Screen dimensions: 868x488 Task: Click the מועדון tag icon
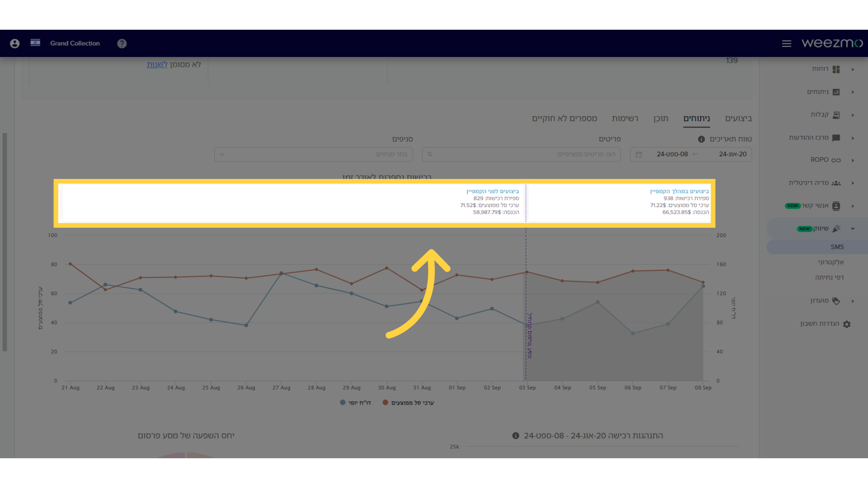[x=836, y=301]
